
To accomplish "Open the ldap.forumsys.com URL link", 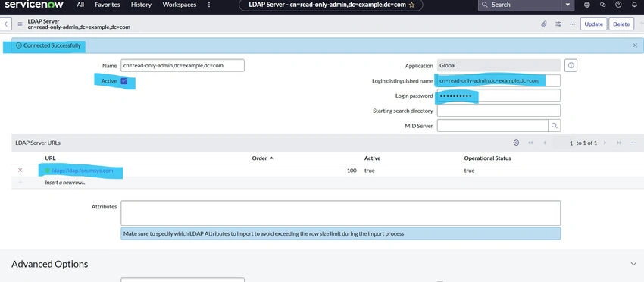I will tap(83, 171).
